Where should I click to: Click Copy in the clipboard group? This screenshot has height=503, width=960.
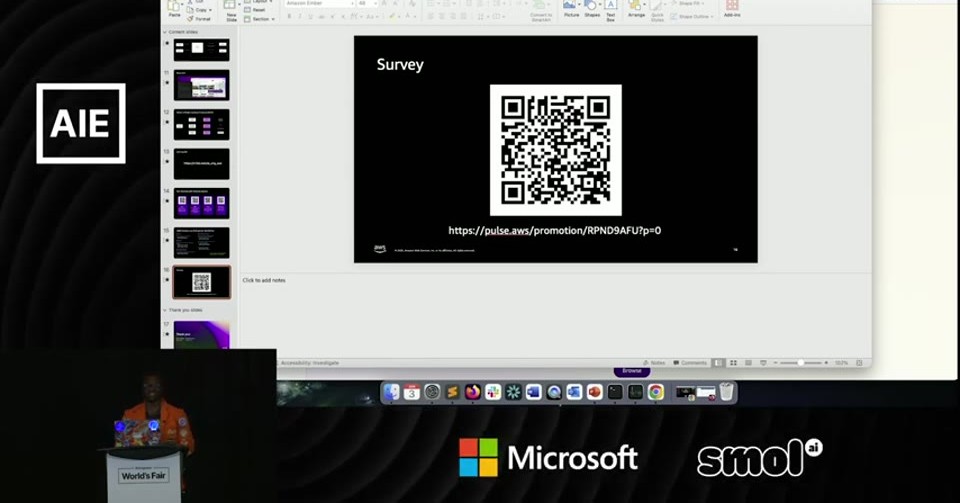[x=200, y=10]
